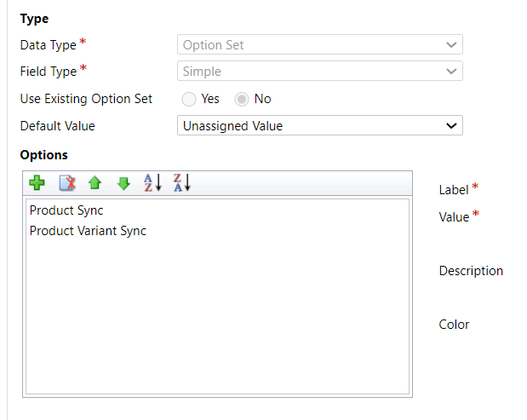527x420 pixels.
Task: Move option up with green up arrow
Action: click(95, 182)
